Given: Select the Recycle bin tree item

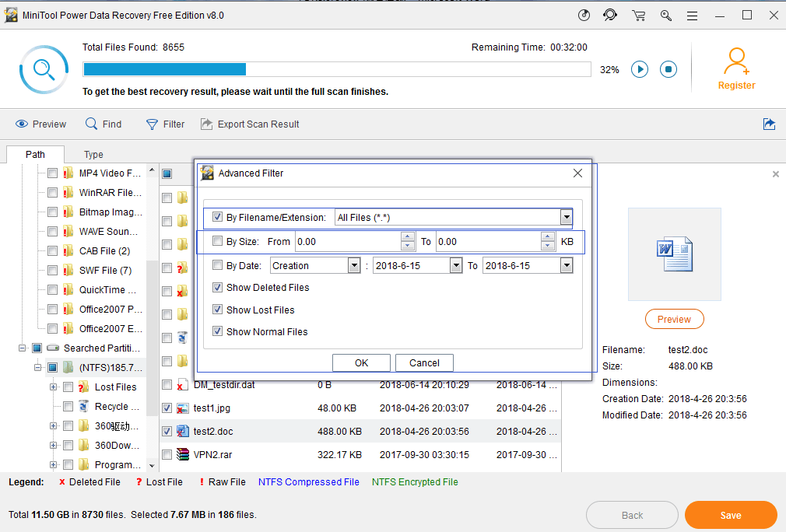Looking at the screenshot, I should tap(117, 406).
